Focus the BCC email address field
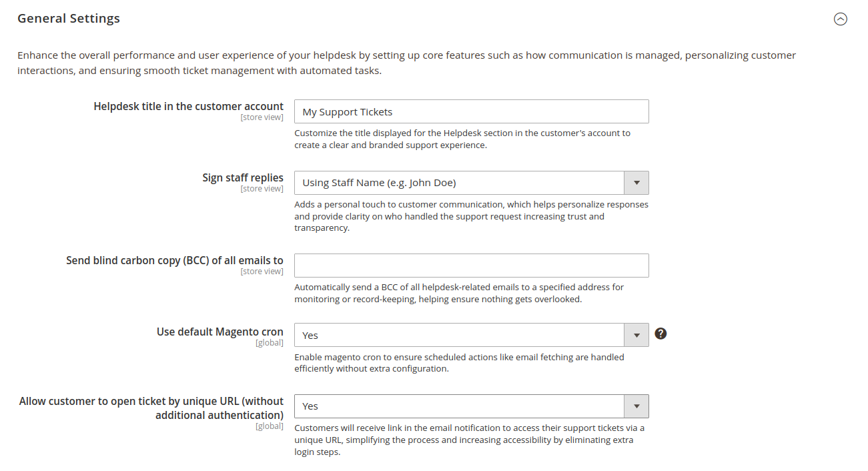The height and width of the screenshot is (471, 868). [471, 266]
